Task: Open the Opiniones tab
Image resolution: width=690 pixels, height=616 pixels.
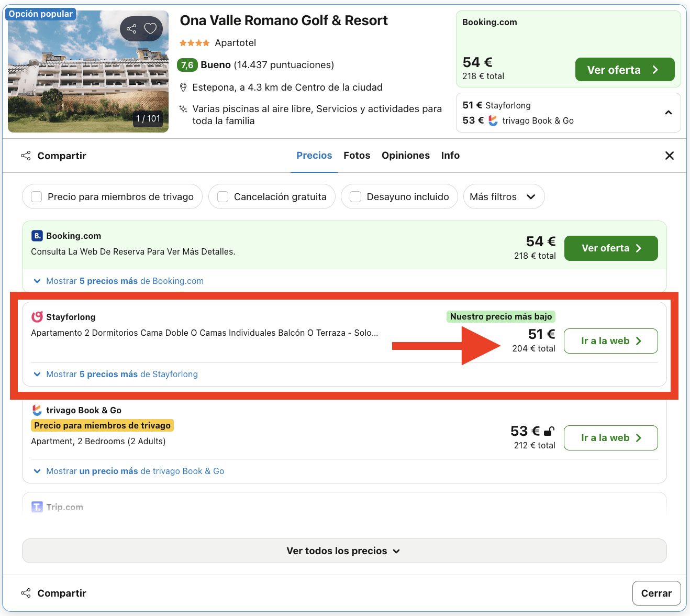Action: click(406, 156)
